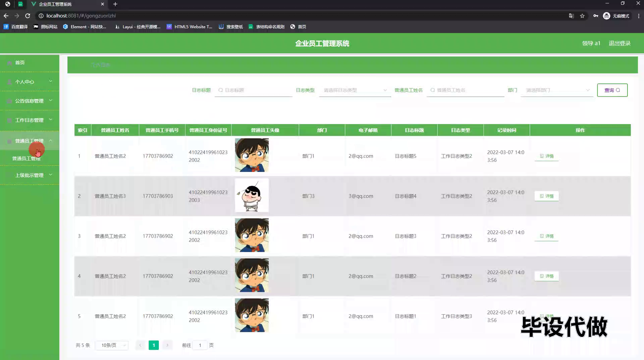
Task: Expand the 工作日志管理 sidebar menu
Action: coord(30,120)
